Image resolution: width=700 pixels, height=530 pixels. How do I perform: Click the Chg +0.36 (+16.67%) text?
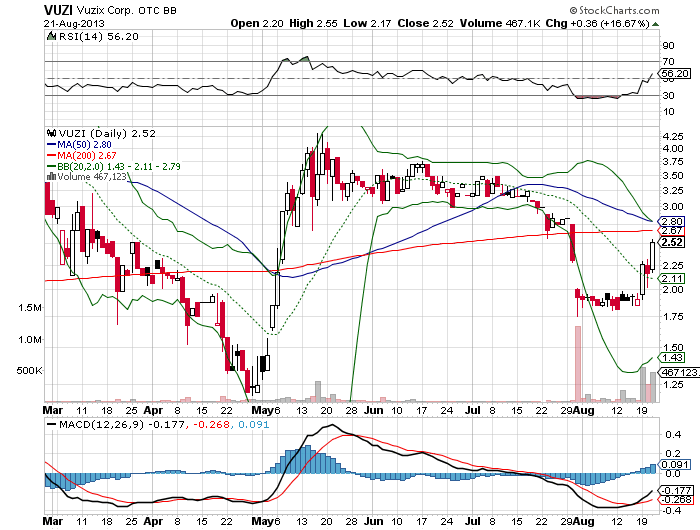(x=597, y=23)
